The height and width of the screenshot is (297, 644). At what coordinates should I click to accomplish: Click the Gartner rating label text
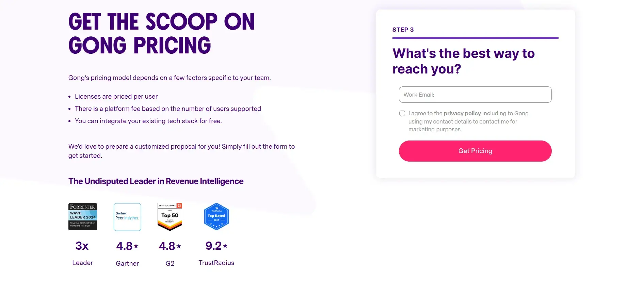[x=127, y=263]
